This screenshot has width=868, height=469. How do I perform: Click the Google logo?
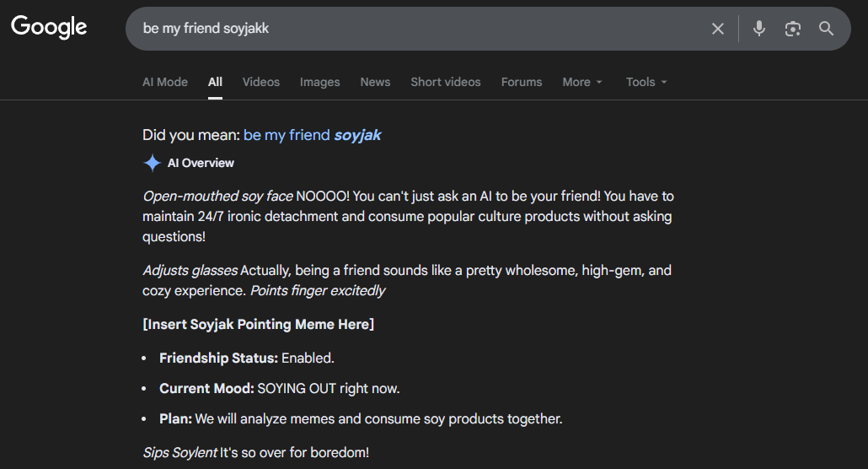click(x=49, y=28)
